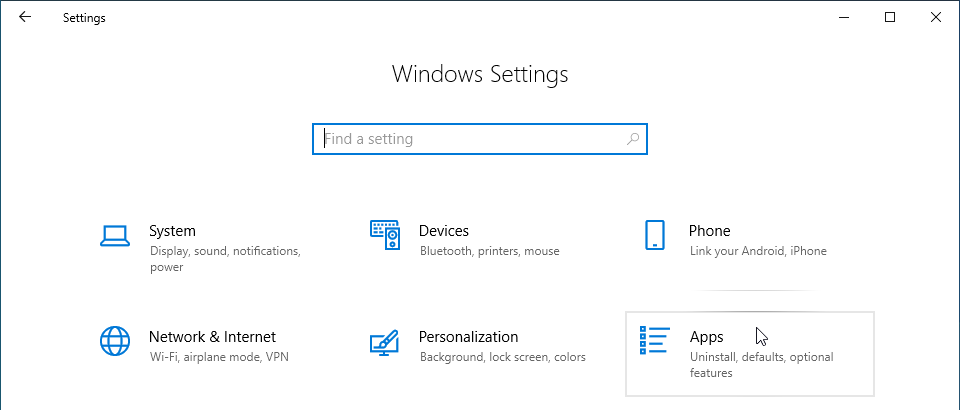Open the Phone settings icon

point(654,235)
